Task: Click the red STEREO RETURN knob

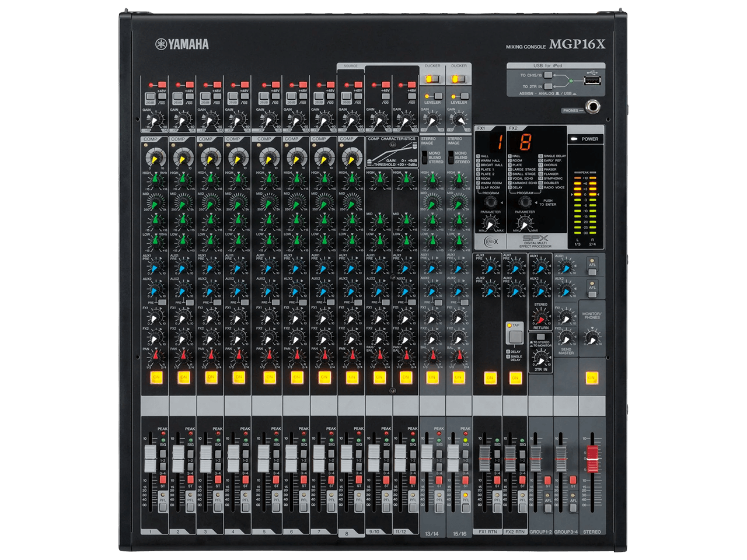Action: tap(541, 318)
